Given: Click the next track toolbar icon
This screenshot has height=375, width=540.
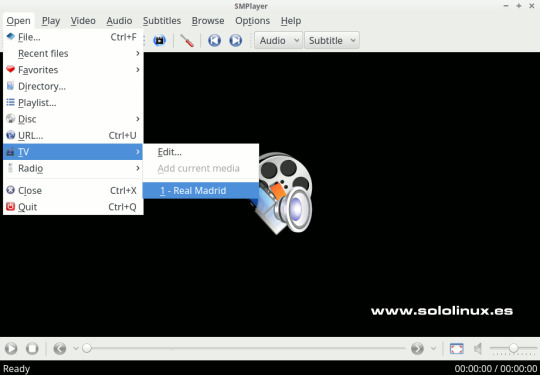Looking at the screenshot, I should tap(236, 40).
